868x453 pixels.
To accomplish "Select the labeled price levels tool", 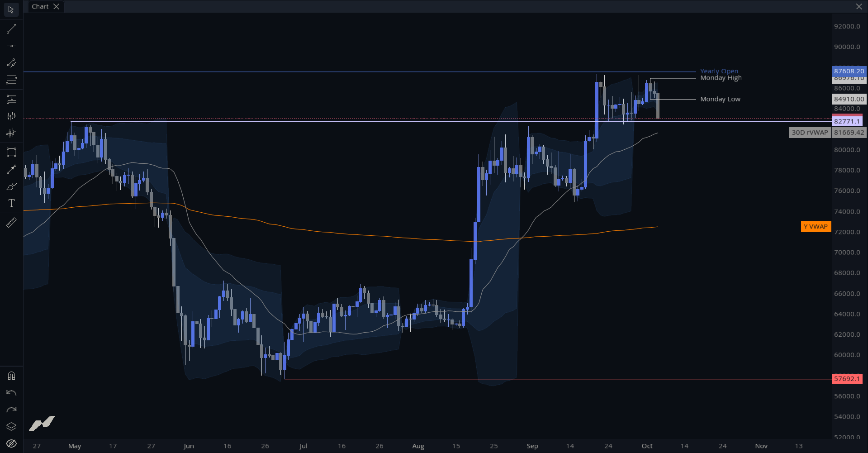I will pos(11,99).
